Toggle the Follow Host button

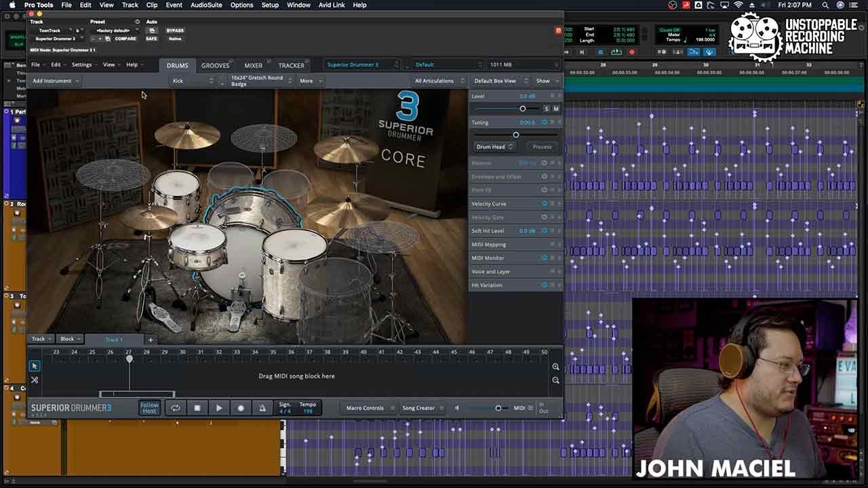149,408
